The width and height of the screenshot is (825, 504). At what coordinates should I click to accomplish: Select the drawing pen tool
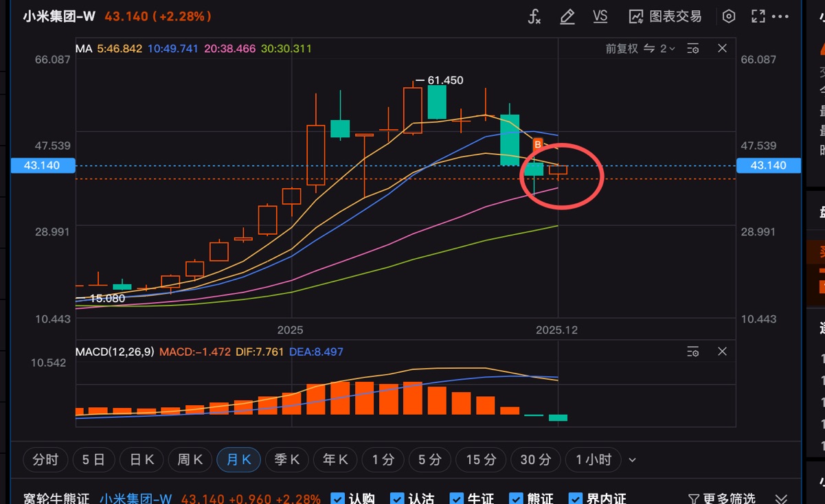tap(567, 16)
